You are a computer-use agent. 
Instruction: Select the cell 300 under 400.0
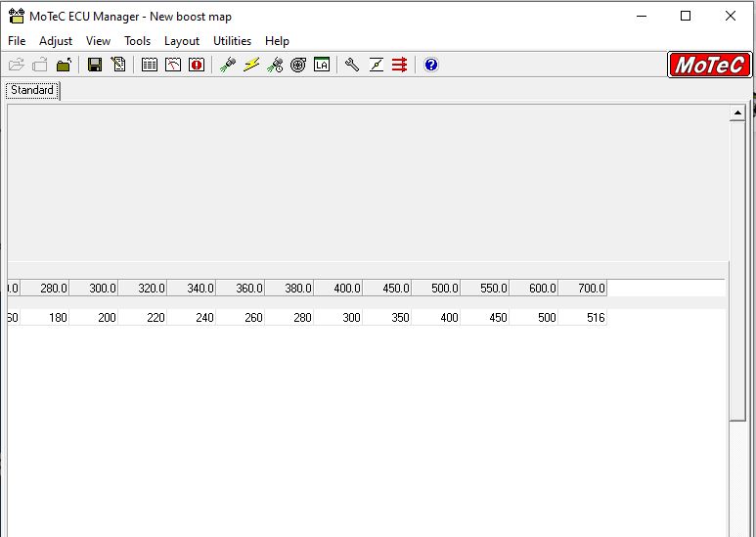pyautogui.click(x=338, y=317)
